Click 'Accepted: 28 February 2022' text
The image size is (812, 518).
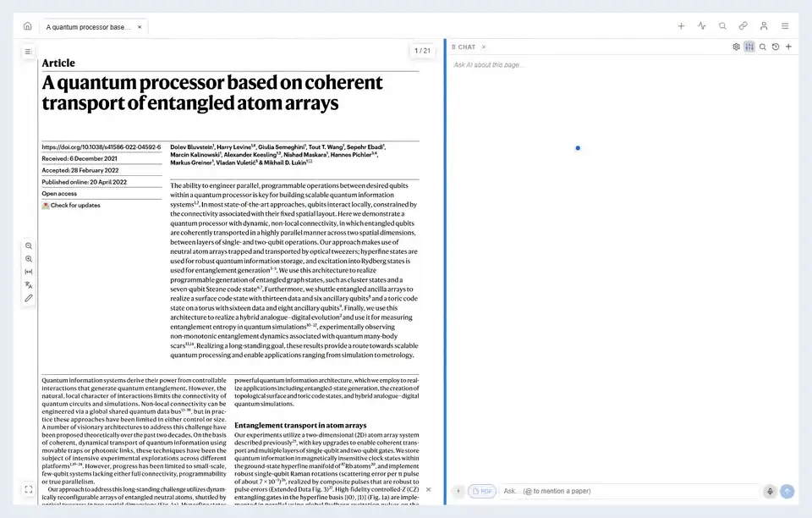click(80, 170)
